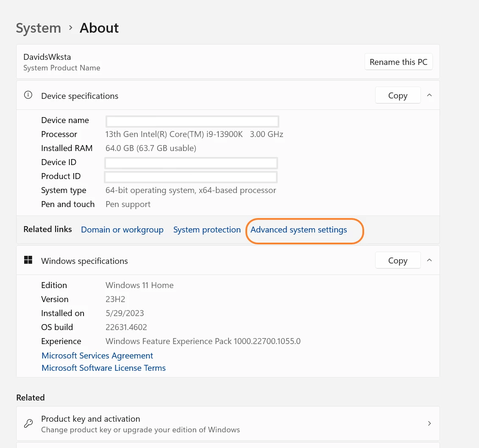Click the DavidsWksta PC name
This screenshot has height=448, width=479.
(x=47, y=57)
